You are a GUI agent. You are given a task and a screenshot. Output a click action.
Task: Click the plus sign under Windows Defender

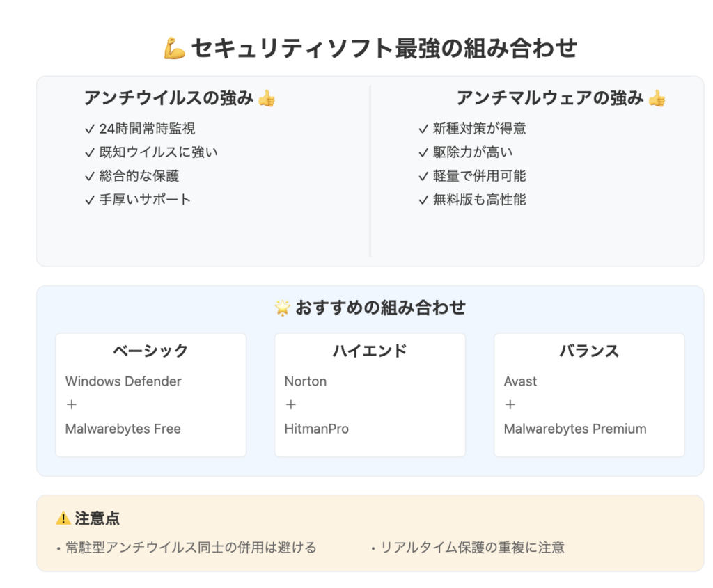point(72,404)
